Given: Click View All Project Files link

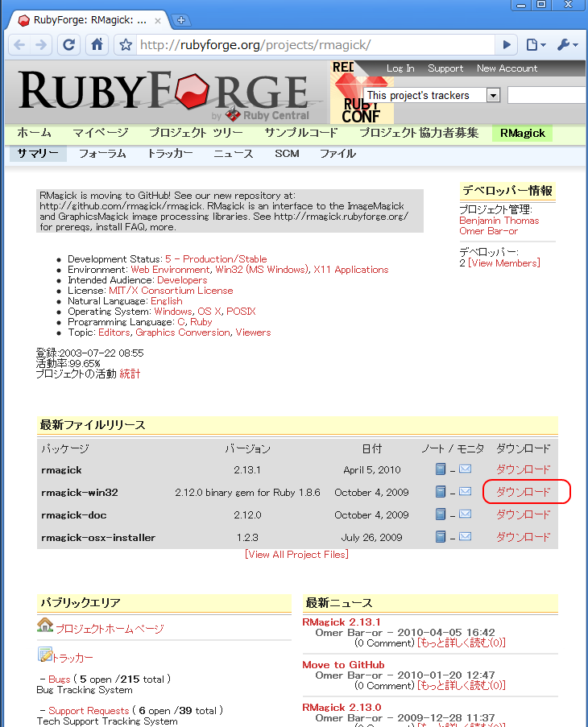Looking at the screenshot, I should [x=296, y=555].
